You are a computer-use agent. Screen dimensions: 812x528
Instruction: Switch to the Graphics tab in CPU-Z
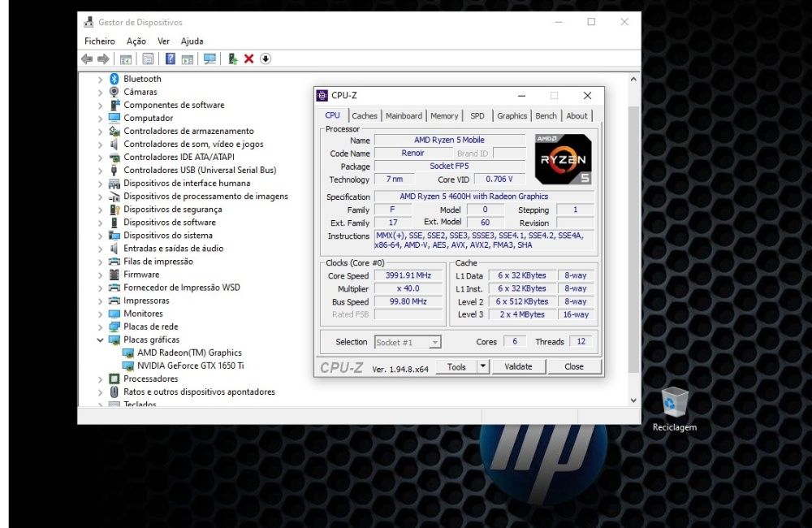point(512,116)
